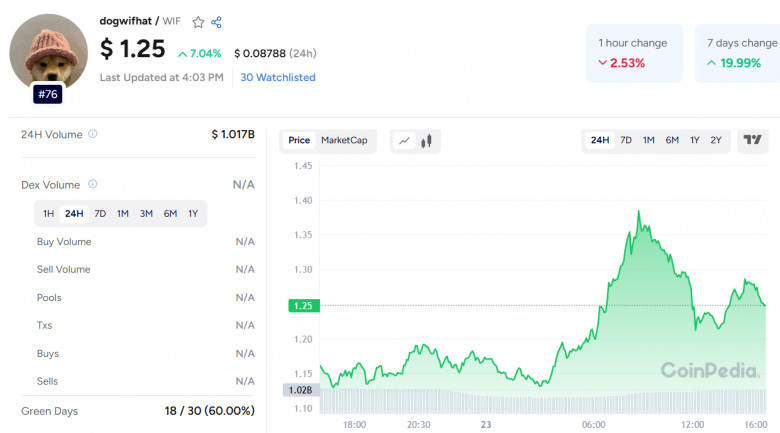
Task: Click the Sells row label
Action: pos(47,382)
